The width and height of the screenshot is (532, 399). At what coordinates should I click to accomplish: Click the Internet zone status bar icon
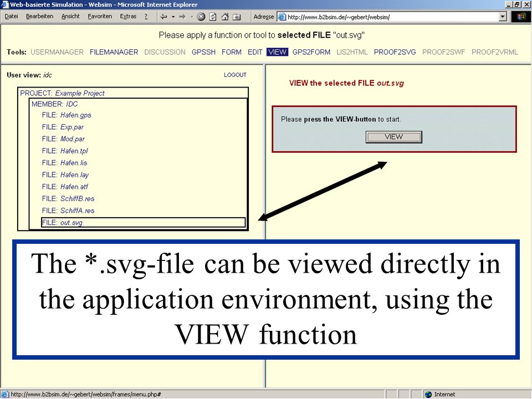click(x=428, y=394)
